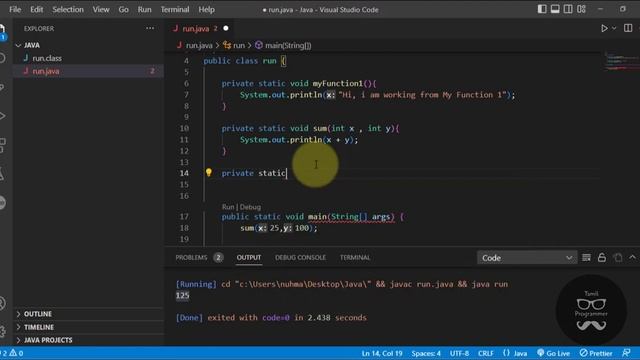Click Prettier status bar item

point(596,353)
